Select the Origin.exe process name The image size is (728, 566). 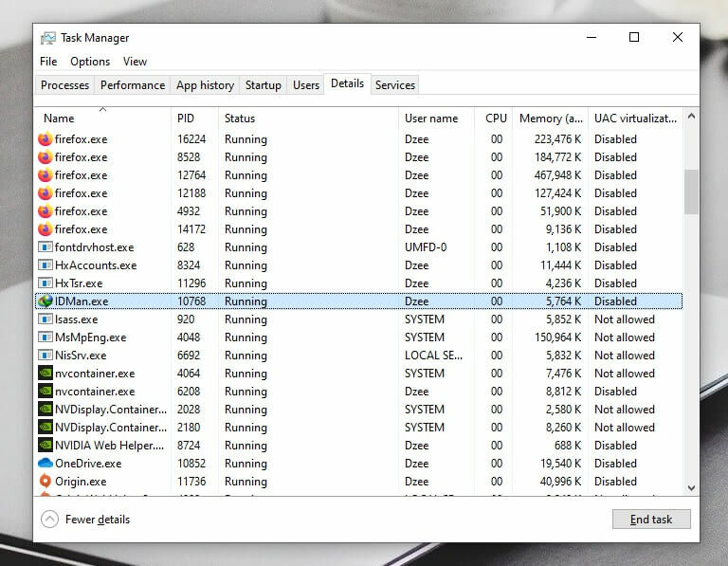(81, 482)
